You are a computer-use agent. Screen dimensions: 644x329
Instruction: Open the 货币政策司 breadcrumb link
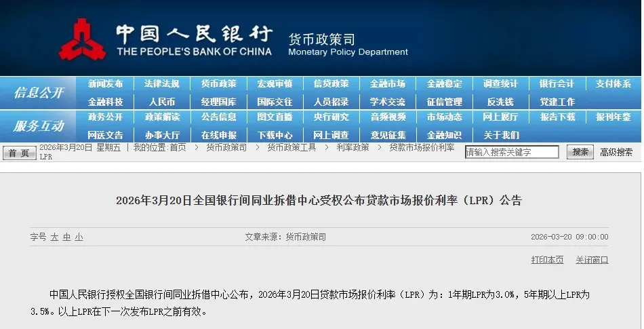tap(226, 147)
